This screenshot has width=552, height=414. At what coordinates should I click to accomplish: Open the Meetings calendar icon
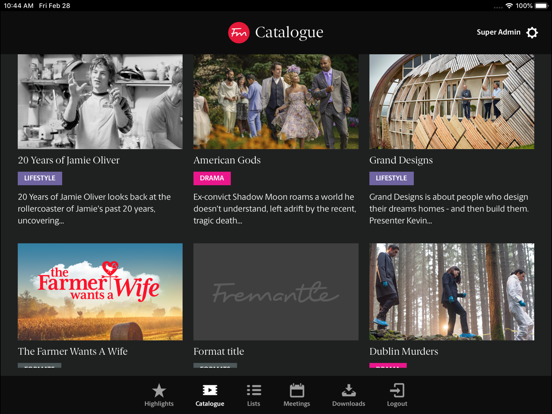pos(297,390)
